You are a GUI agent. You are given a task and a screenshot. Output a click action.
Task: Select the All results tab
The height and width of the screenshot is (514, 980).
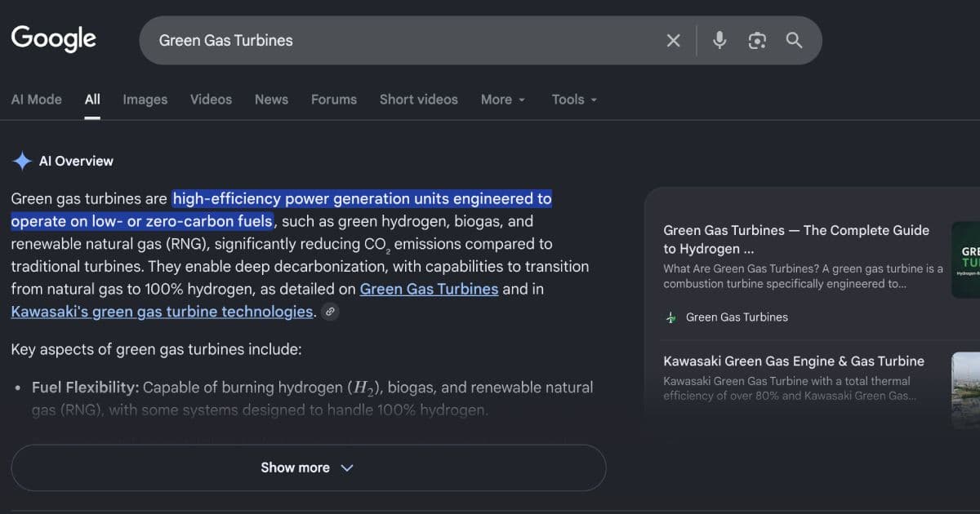pos(92,100)
